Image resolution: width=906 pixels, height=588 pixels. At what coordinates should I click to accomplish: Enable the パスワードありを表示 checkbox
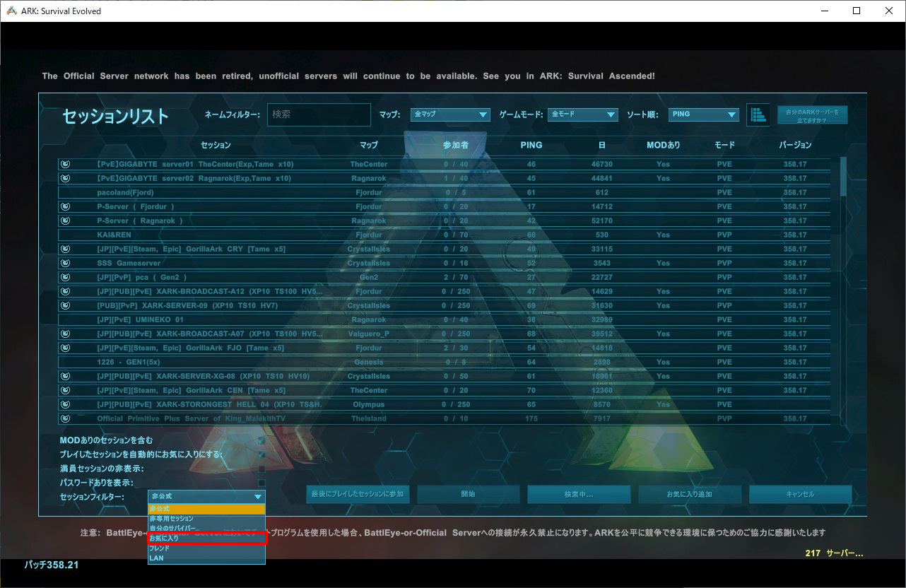(x=261, y=483)
